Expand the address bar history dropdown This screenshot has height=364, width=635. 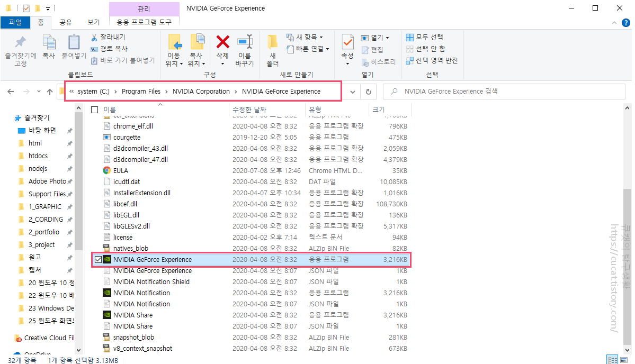pyautogui.click(x=353, y=92)
